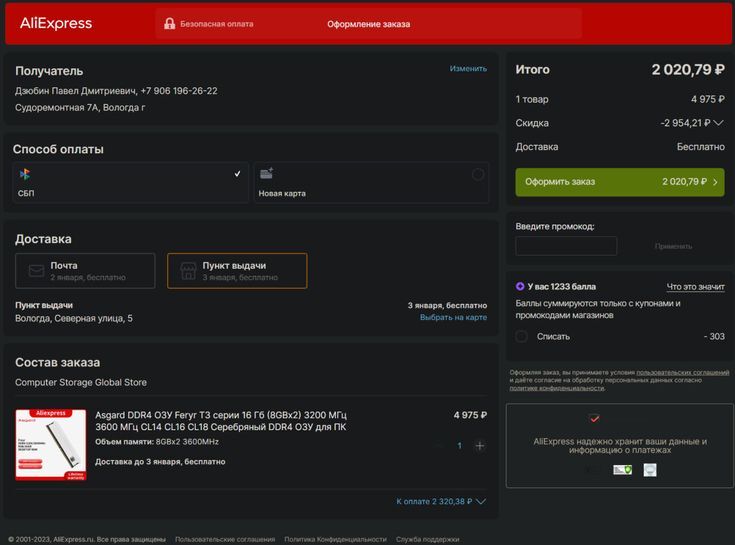The height and width of the screenshot is (545, 735).
Task: Choose Пункт выдачи delivery option
Action: [x=237, y=271]
